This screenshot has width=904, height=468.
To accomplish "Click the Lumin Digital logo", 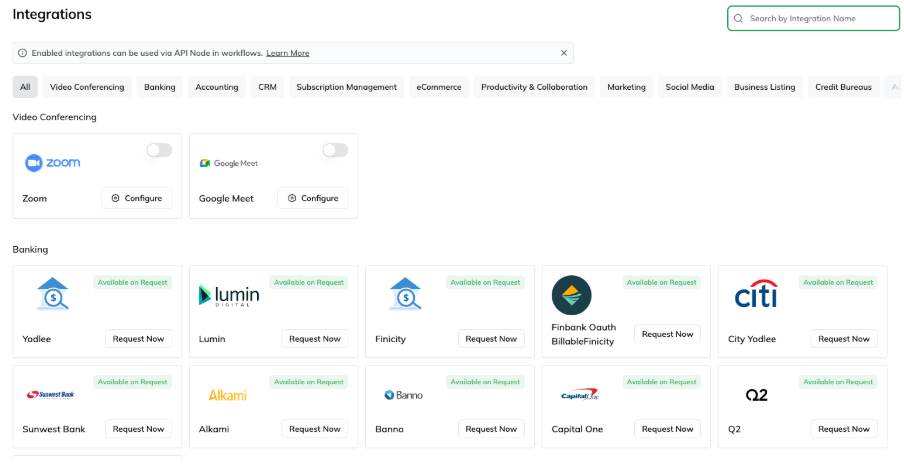I will point(229,295).
